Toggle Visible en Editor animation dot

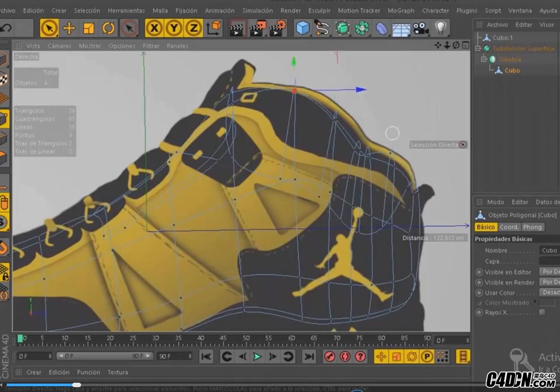[479, 272]
